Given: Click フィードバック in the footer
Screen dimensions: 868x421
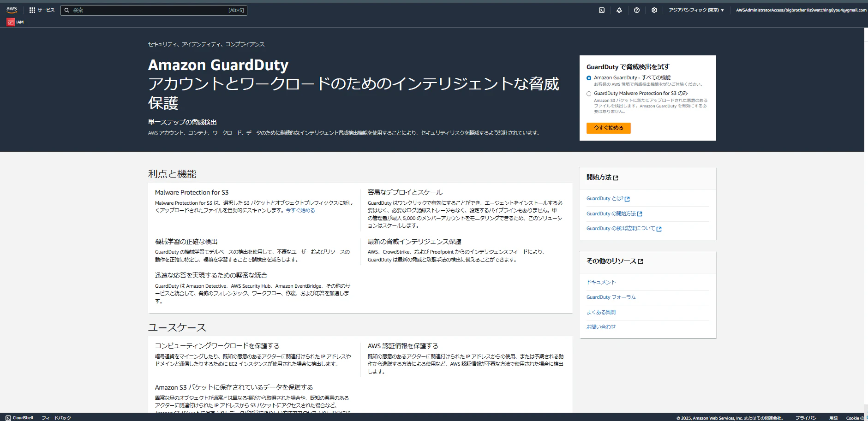Looking at the screenshot, I should (x=56, y=418).
